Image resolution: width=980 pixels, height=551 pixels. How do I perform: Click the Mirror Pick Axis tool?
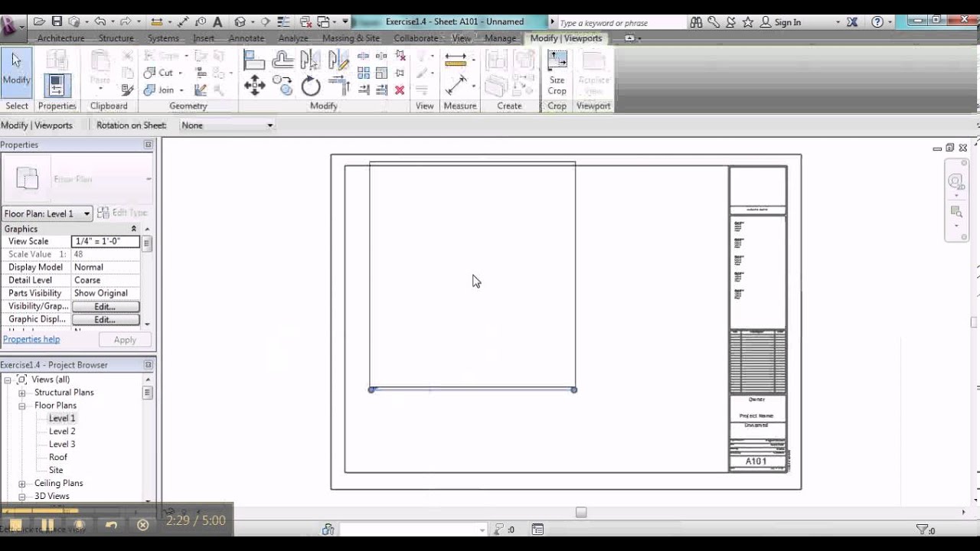click(x=310, y=60)
